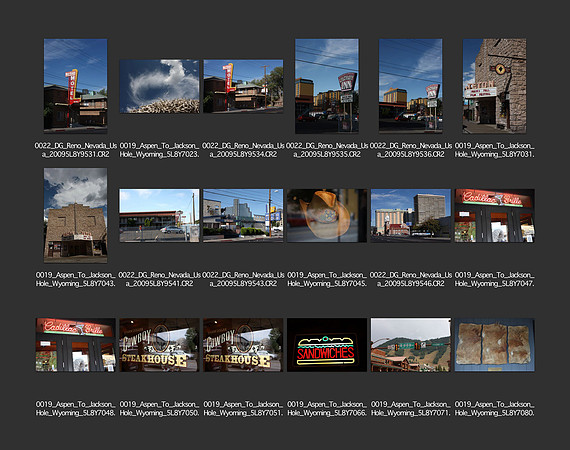This screenshot has height=450, width=570.
Task: Select Cowboy Steakhouse thumbnail labeled SL8Y7050
Action: (x=159, y=345)
